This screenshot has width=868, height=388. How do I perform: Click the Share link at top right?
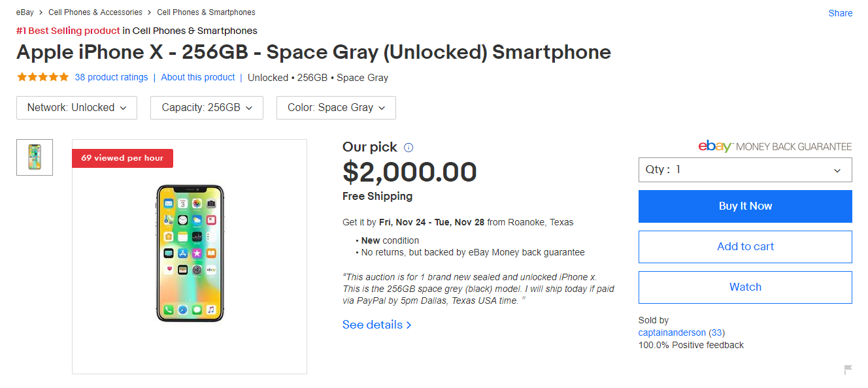(x=840, y=12)
